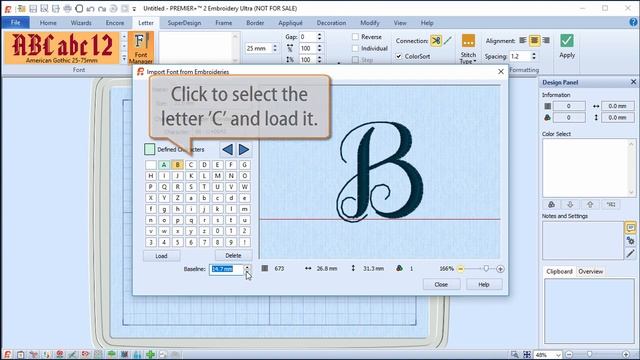This screenshot has width=640, height=360.
Task: Click the pencil edit icon in Design Panel
Action: coord(630,253)
